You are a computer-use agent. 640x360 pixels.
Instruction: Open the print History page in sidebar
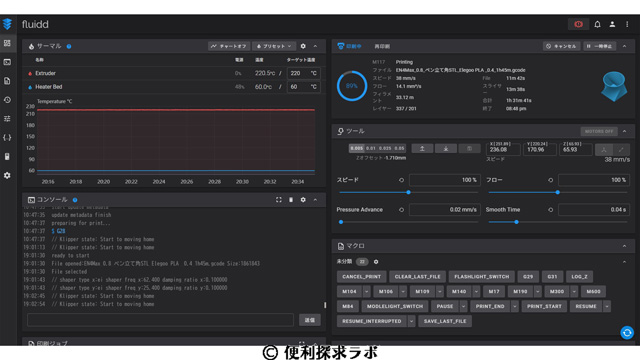pyautogui.click(x=7, y=100)
